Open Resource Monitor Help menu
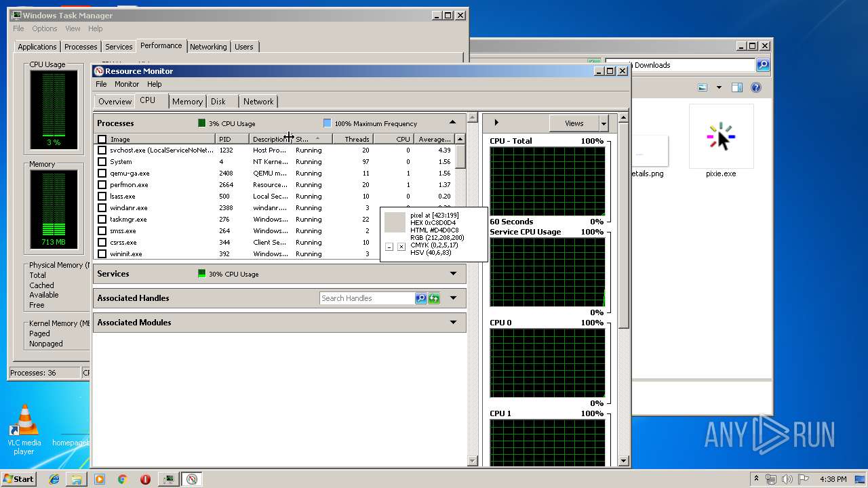868x488 pixels. click(155, 84)
